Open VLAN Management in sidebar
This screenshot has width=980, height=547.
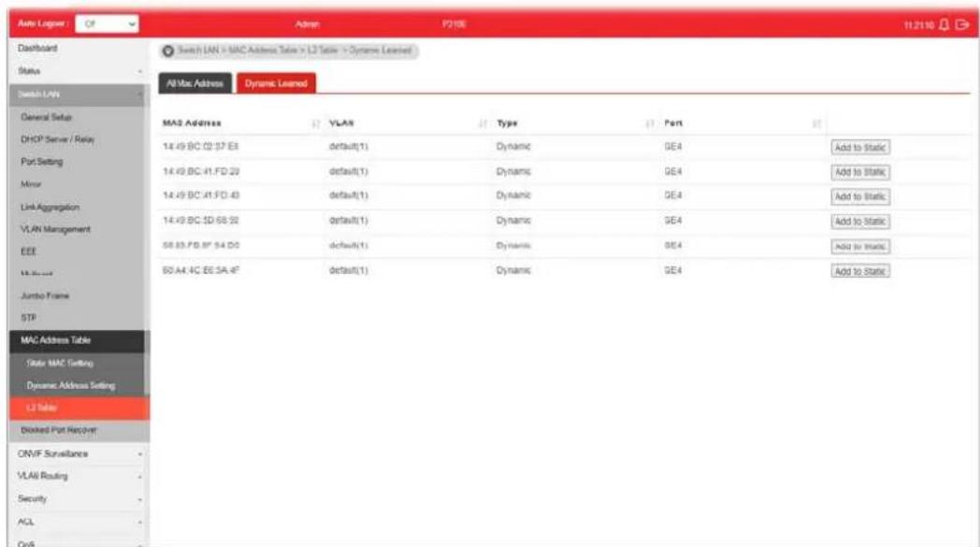[x=55, y=229]
